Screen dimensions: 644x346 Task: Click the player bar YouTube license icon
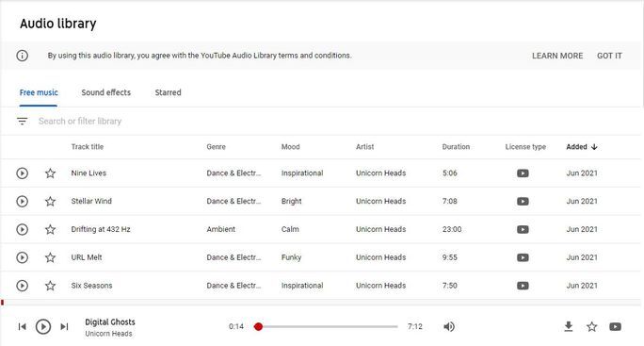615,326
